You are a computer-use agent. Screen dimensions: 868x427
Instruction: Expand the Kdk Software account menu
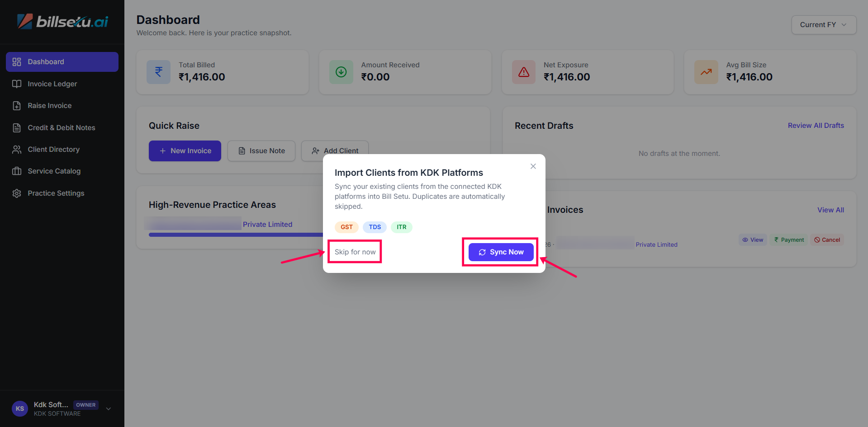tap(109, 408)
